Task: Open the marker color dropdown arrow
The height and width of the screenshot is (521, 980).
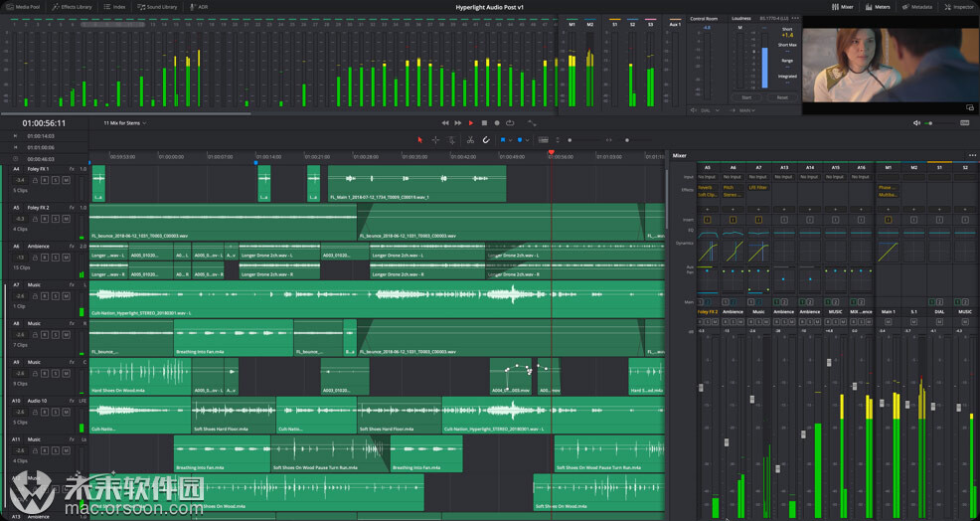Action: click(528, 141)
